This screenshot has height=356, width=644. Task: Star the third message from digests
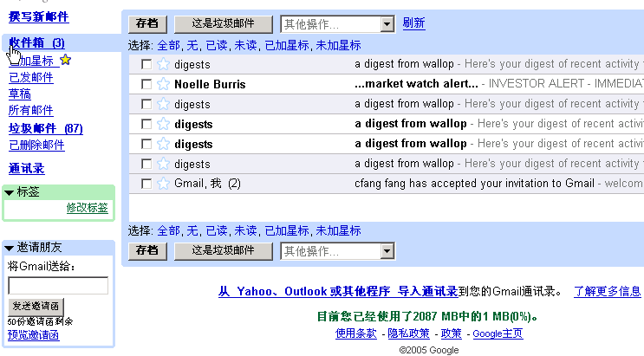pos(163,124)
